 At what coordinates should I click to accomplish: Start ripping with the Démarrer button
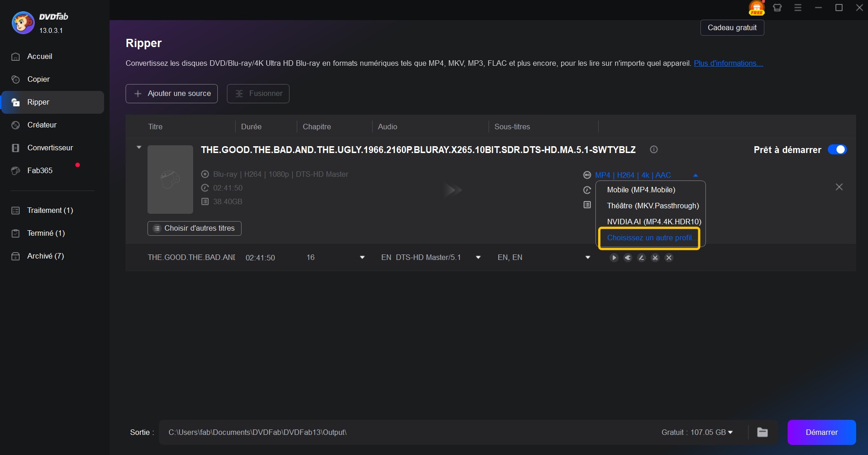(821, 433)
